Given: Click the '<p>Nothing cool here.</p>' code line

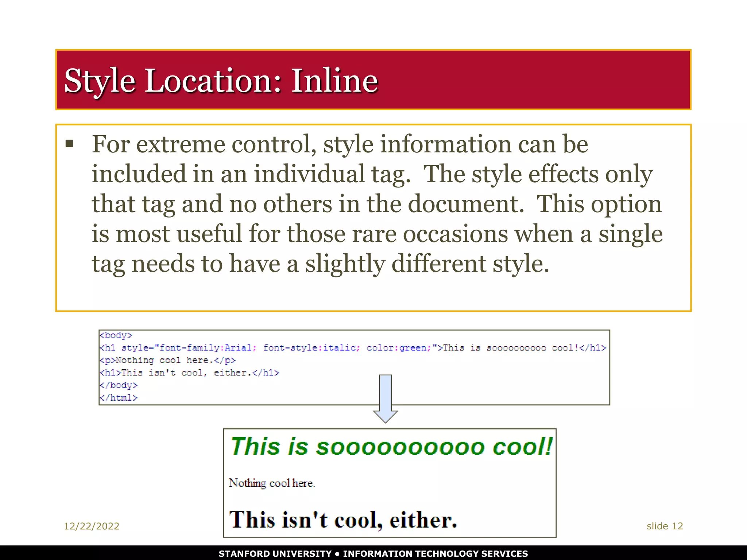Looking at the screenshot, I should 168,360.
